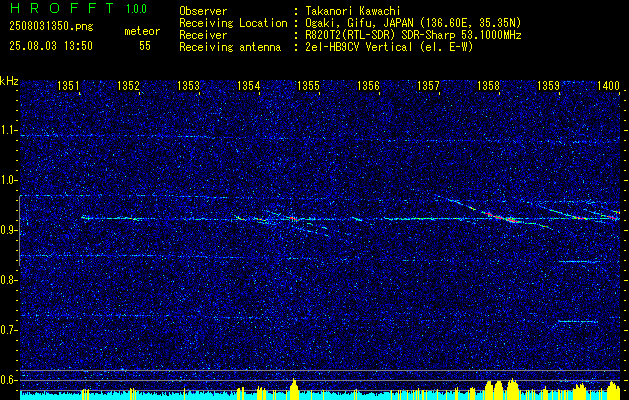Click the kHz axis unit label
629x400 pixels.
[x=9, y=81]
